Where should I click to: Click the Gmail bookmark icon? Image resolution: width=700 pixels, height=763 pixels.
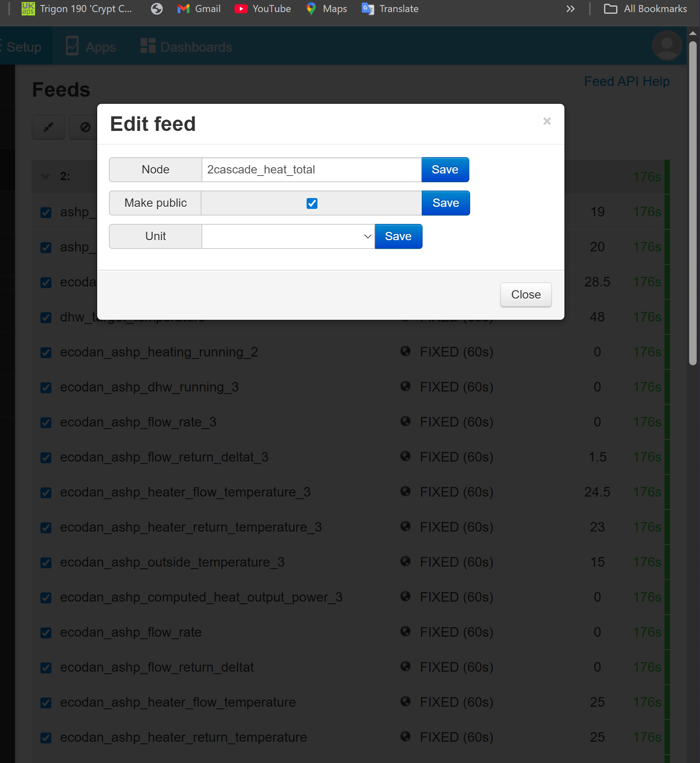tap(183, 9)
